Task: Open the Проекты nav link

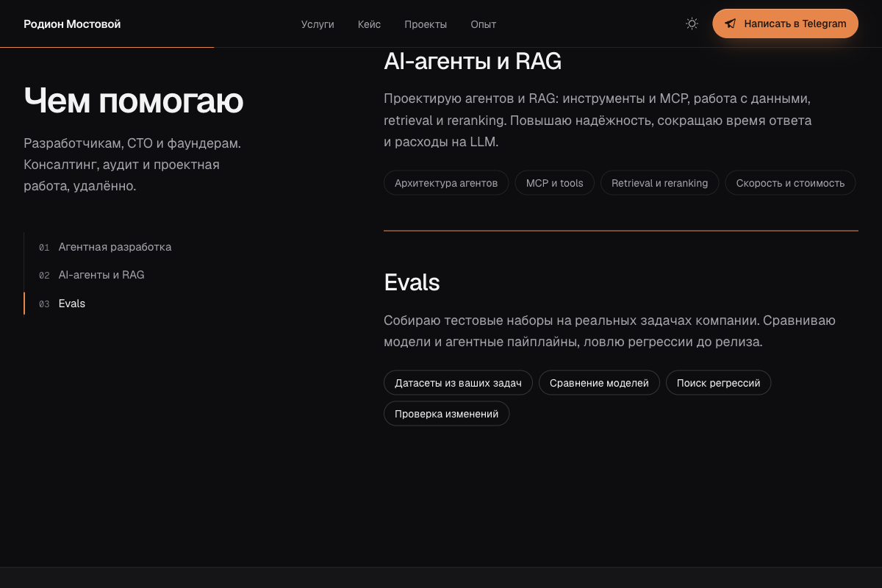Action: [x=426, y=24]
